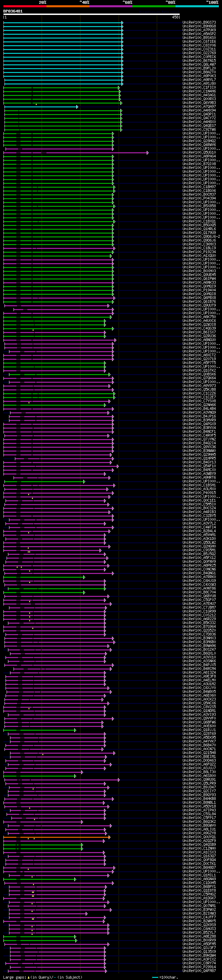Select hit UniRef100_P19404
The image size is (222, 980).
click(x=199, y=290)
